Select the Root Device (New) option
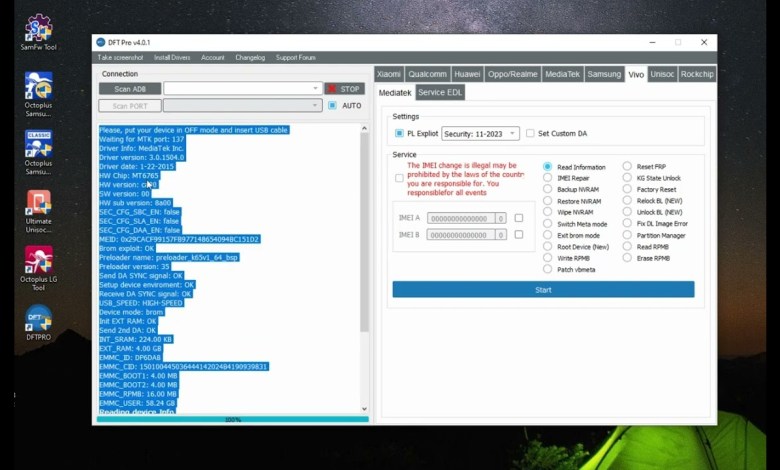Screen dimensions: 780x470 [548, 247]
